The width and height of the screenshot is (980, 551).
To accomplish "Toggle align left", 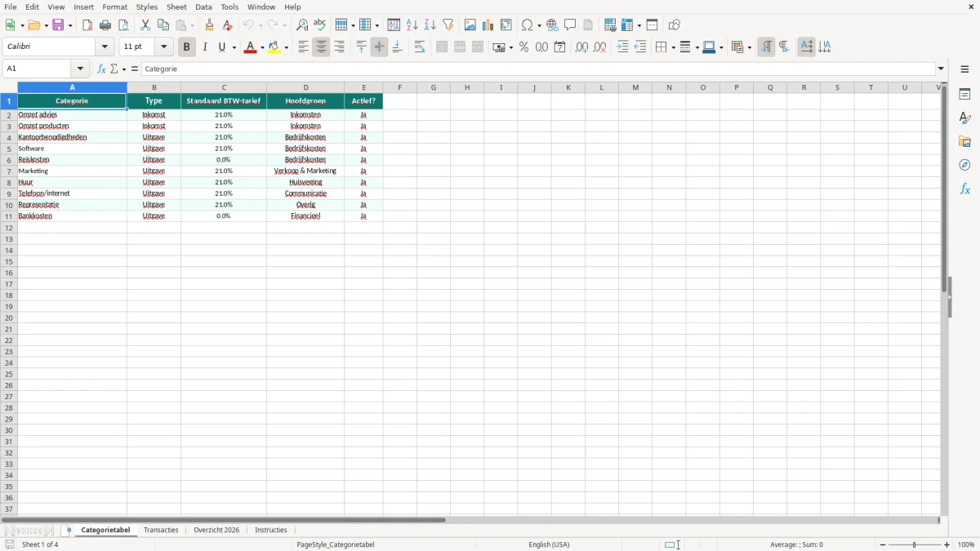I will coord(303,47).
